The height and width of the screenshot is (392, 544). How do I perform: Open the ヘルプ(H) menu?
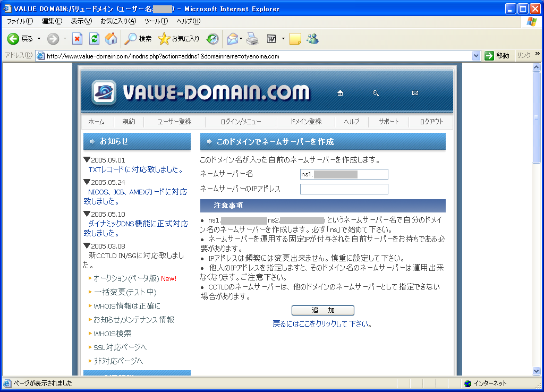click(189, 21)
